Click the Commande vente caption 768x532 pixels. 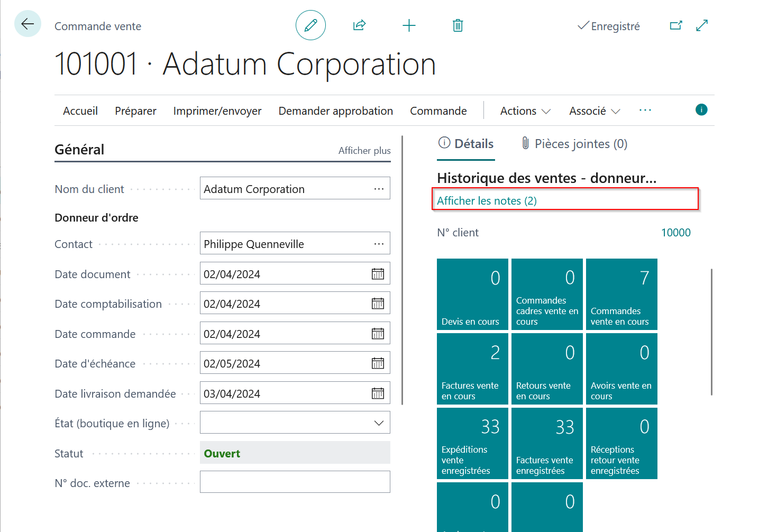click(x=98, y=26)
